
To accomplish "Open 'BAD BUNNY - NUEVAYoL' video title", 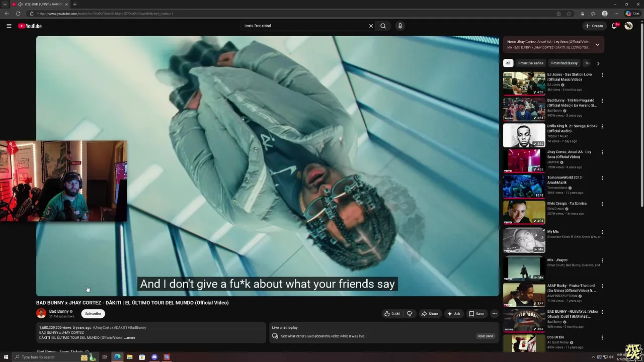I will coord(572,314).
